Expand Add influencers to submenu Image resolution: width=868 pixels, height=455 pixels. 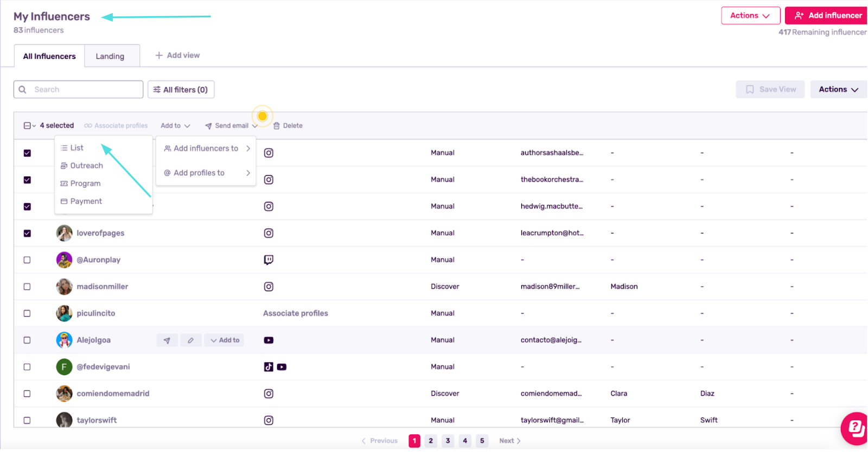(x=206, y=148)
